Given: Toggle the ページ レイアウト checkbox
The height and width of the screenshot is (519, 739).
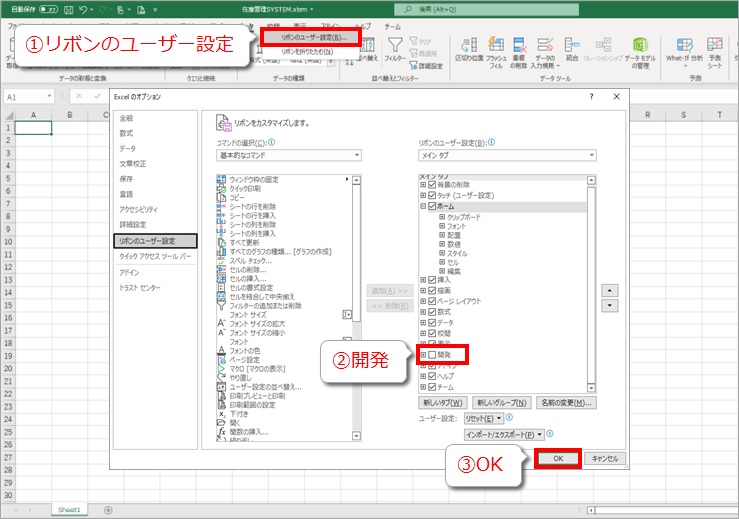Looking at the screenshot, I should 432,301.
